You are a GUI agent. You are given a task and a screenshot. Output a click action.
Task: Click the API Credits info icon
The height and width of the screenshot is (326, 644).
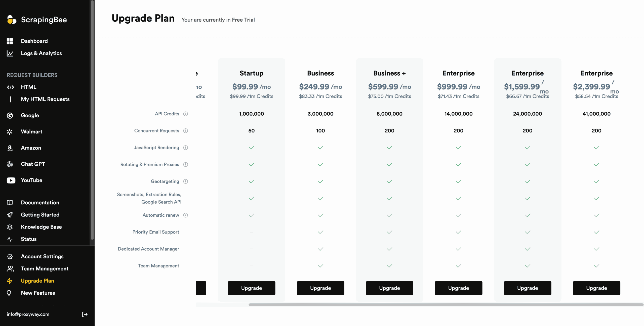186,114
